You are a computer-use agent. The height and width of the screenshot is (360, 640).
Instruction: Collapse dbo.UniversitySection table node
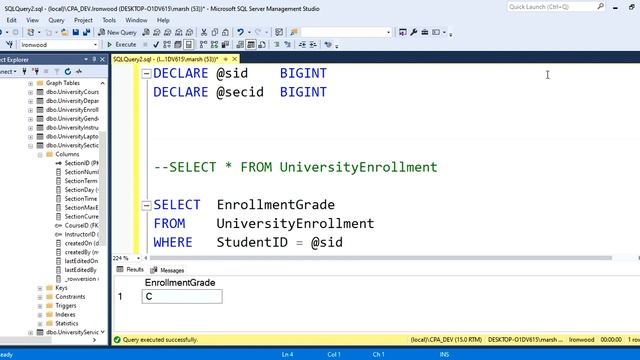30,146
